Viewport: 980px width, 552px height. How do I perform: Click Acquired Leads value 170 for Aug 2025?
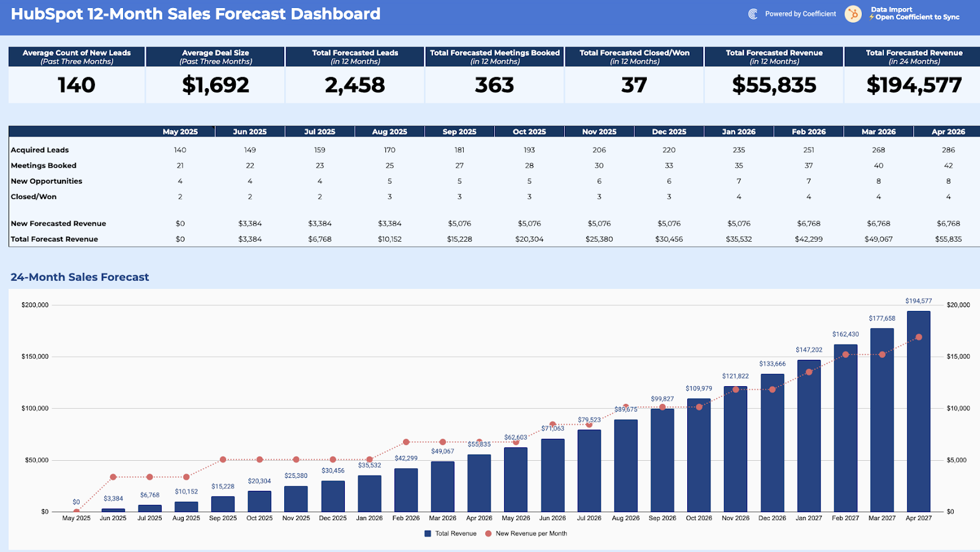[x=390, y=150]
